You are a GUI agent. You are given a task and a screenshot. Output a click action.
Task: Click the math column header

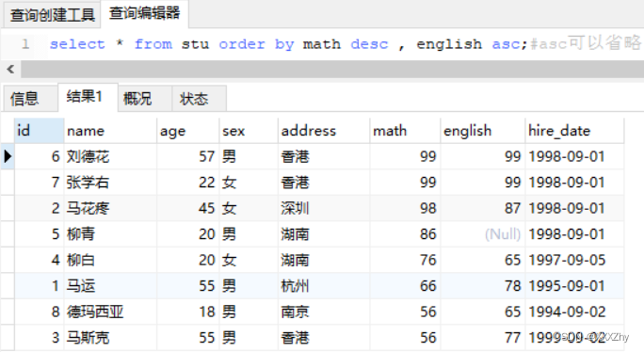click(x=405, y=131)
